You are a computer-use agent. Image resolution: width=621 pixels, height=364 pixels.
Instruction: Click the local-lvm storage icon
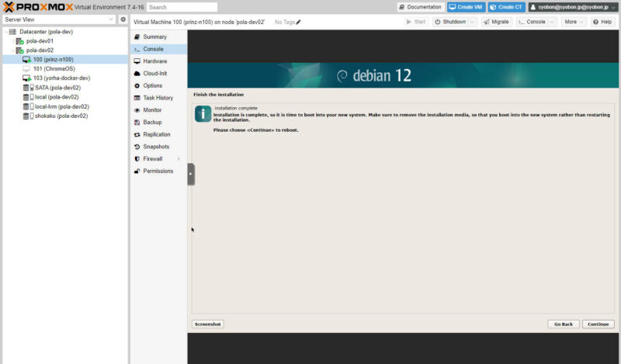tap(28, 106)
